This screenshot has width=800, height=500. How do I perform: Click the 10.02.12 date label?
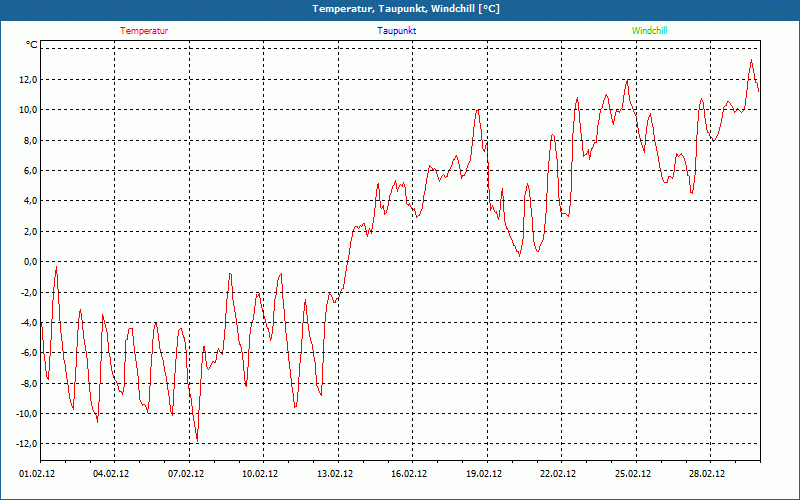[x=260, y=474]
